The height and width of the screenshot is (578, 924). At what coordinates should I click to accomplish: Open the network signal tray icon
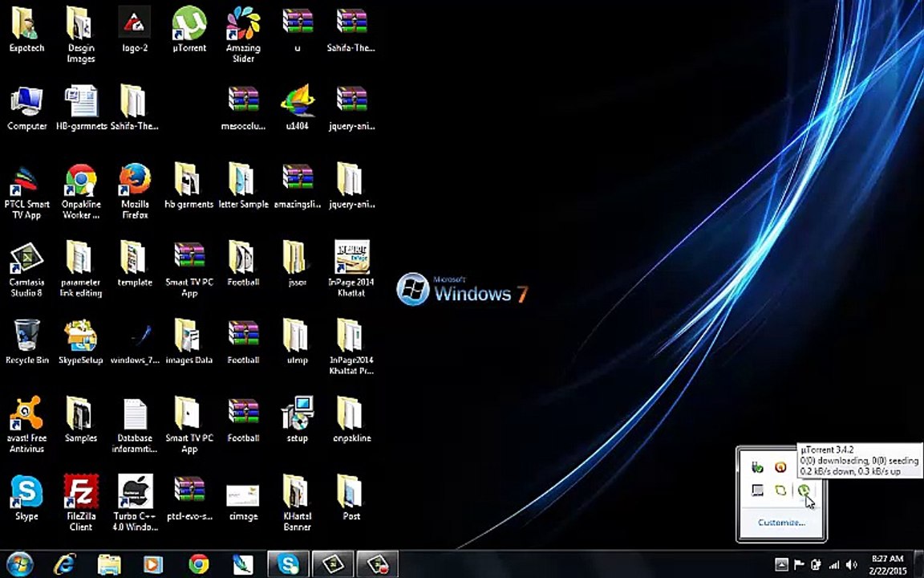(834, 565)
